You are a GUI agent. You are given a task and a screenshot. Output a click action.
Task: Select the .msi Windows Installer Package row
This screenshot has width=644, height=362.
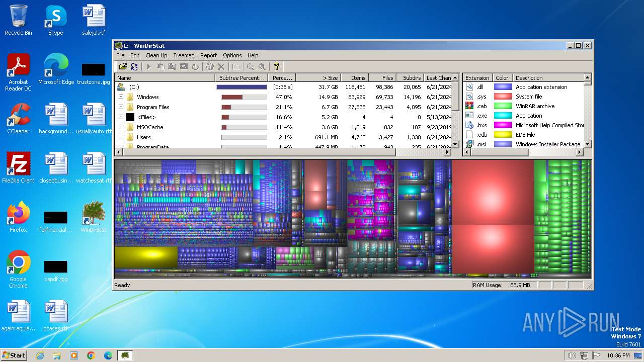tap(523, 144)
